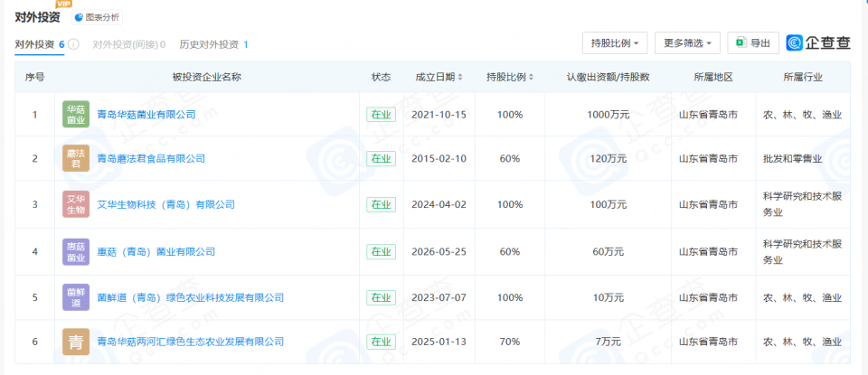Click the date 2021-10-15
Screen dimensions: 868x375
tap(439, 115)
